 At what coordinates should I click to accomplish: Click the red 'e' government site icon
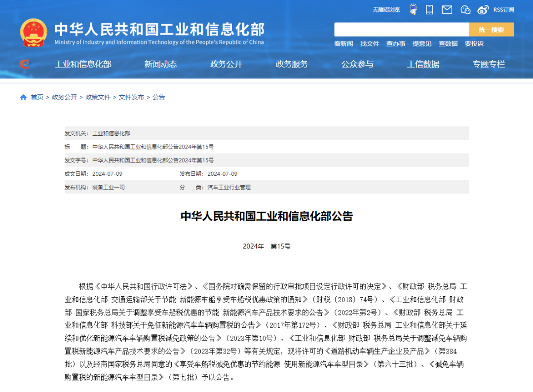point(23,64)
